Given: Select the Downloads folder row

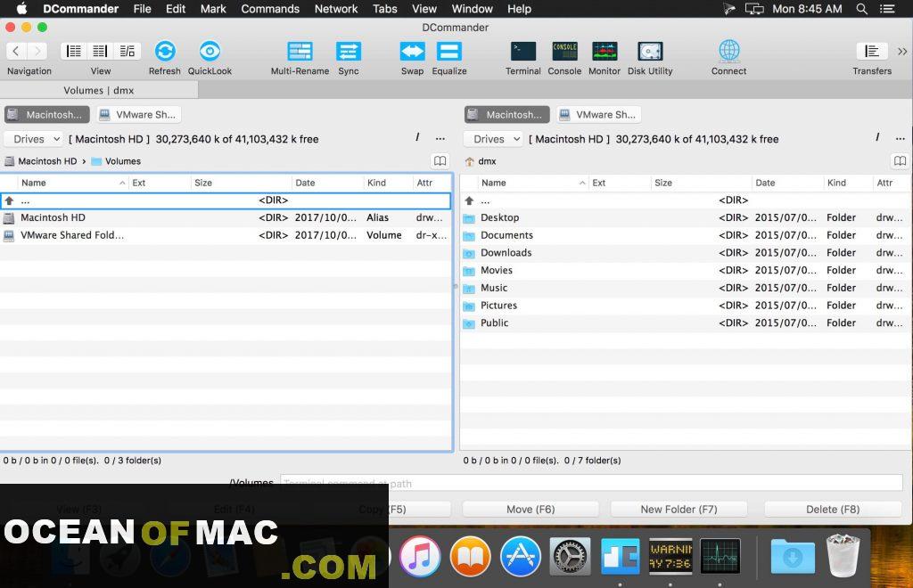Looking at the screenshot, I should 686,252.
